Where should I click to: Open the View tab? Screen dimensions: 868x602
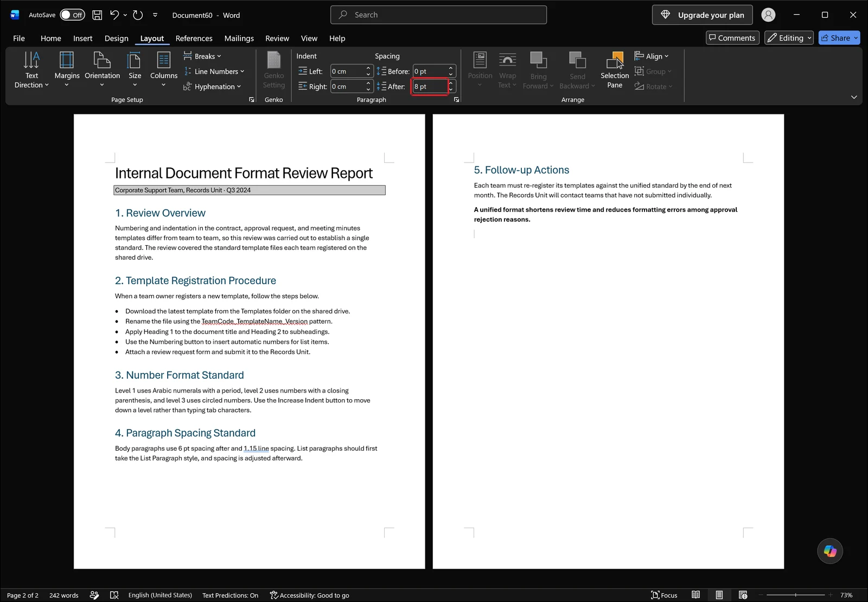click(309, 39)
